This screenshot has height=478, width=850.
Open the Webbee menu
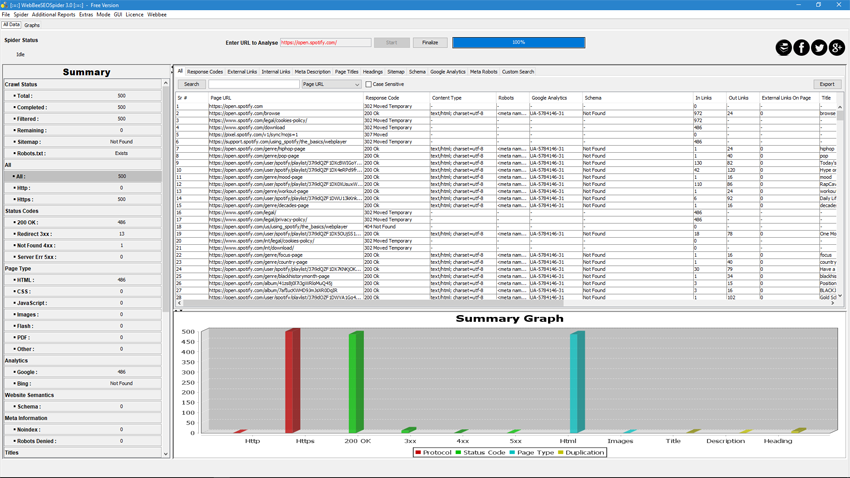[x=157, y=15]
